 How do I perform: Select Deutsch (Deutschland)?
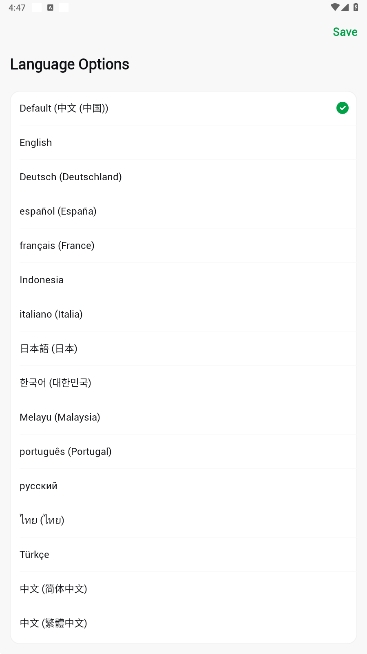[184, 177]
